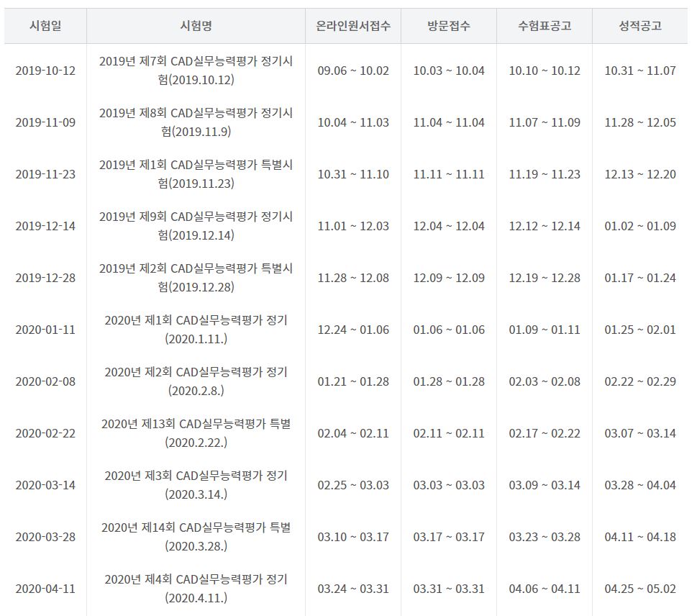This screenshot has height=616, width=697.
Task: Select the exam date 2019-10-12 cell
Action: point(45,71)
